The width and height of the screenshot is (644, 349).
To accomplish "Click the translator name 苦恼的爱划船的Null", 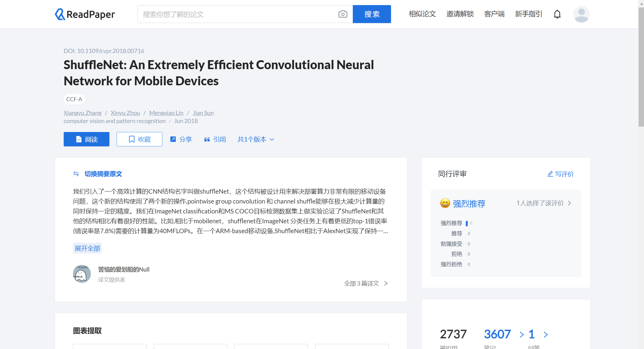I will pyautogui.click(x=124, y=269).
